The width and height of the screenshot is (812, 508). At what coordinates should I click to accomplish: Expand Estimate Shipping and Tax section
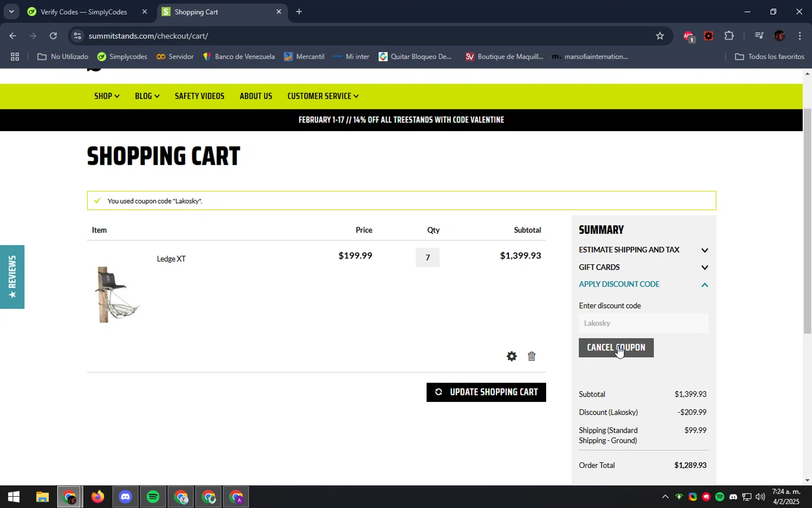pyautogui.click(x=644, y=250)
